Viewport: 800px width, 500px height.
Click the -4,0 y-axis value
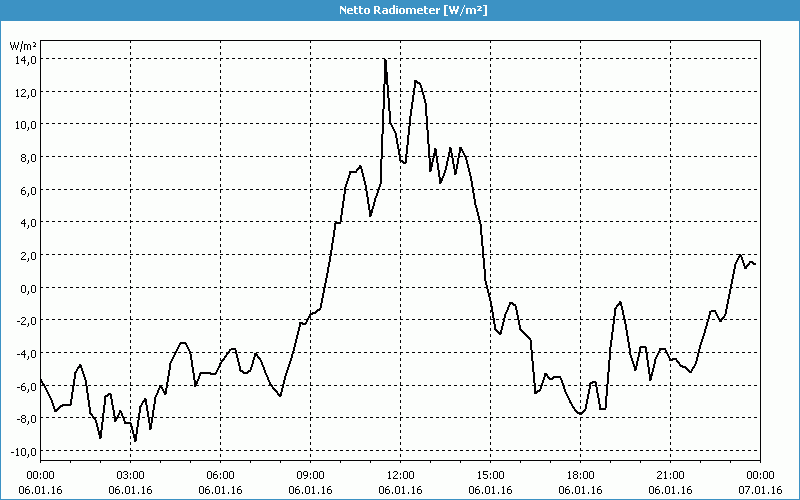(27, 353)
